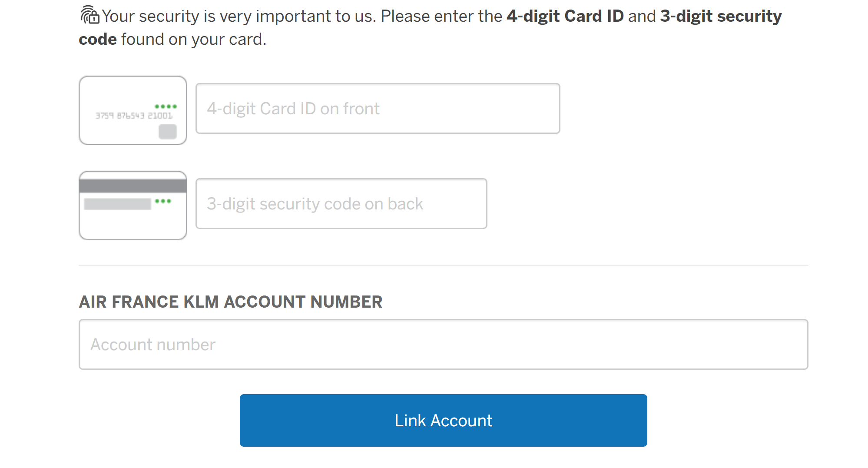Click the bold word "code" in instructions
Screen dimensions: 868x468
(98, 40)
